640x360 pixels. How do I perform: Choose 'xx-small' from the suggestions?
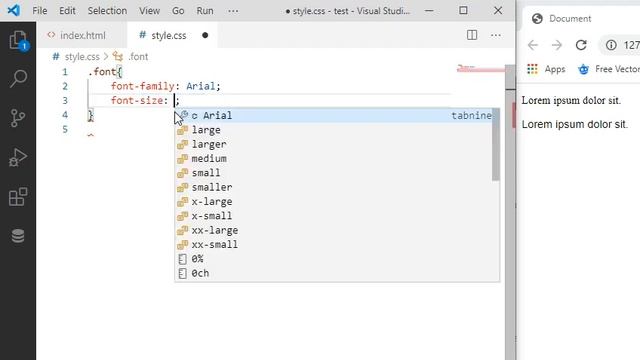[334, 244]
